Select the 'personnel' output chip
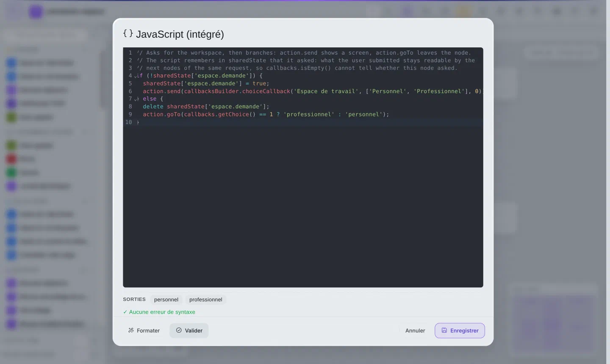Viewport: 610px width, 364px height. pos(166,300)
